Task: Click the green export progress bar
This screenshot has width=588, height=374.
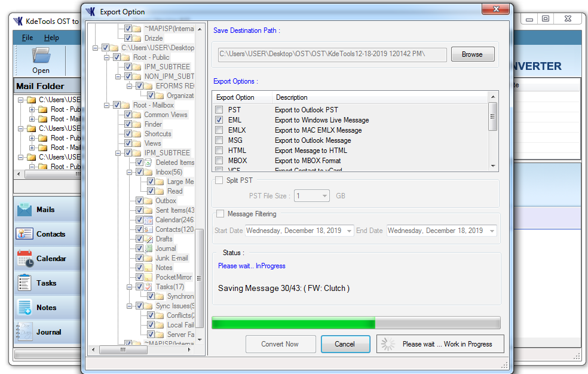Action: (293, 323)
